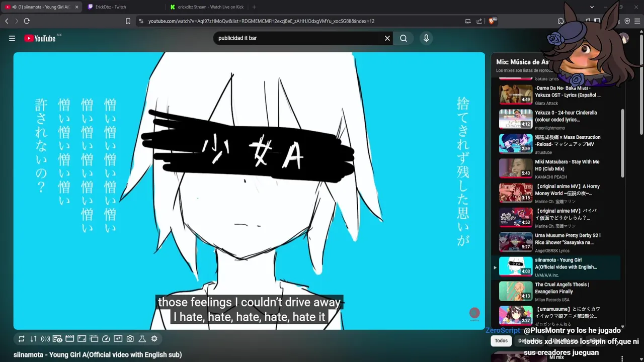Click the video player area to pause
644x362 pixels.
[249, 191]
